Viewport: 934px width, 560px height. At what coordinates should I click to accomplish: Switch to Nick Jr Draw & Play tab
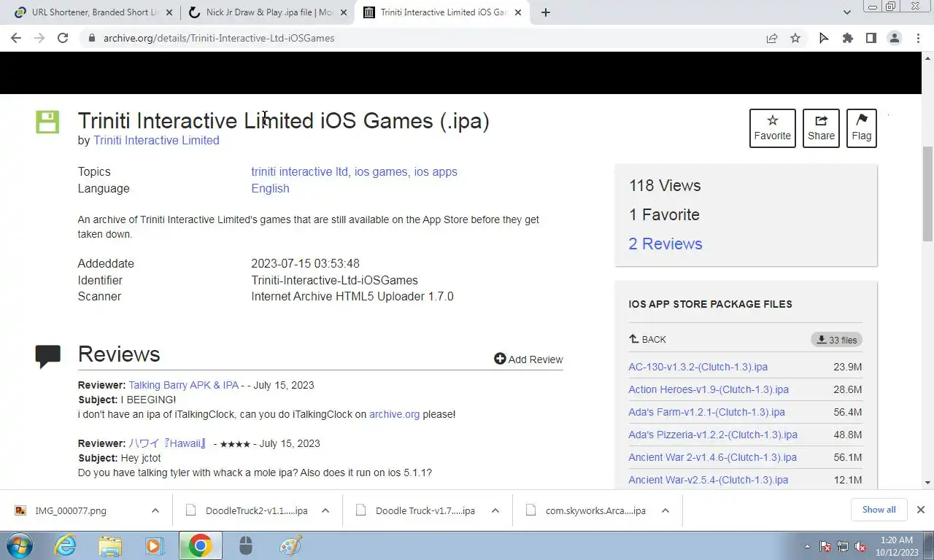click(266, 12)
